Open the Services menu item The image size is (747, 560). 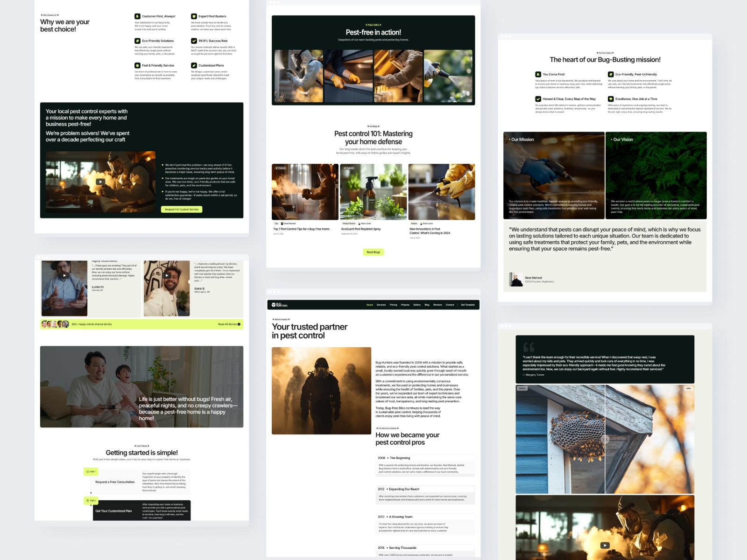click(381, 304)
